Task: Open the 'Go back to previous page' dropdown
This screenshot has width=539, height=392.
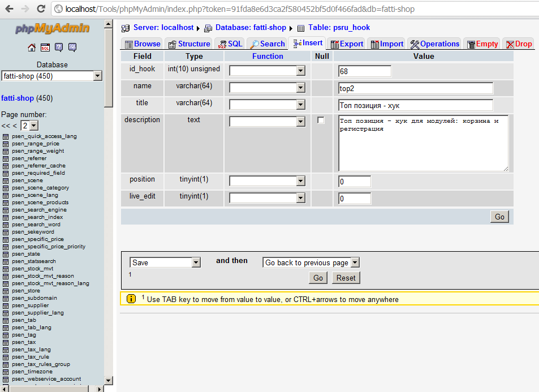Action: coord(355,262)
